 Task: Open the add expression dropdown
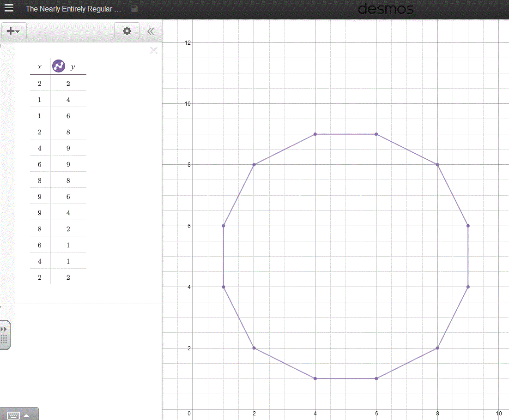[13, 31]
